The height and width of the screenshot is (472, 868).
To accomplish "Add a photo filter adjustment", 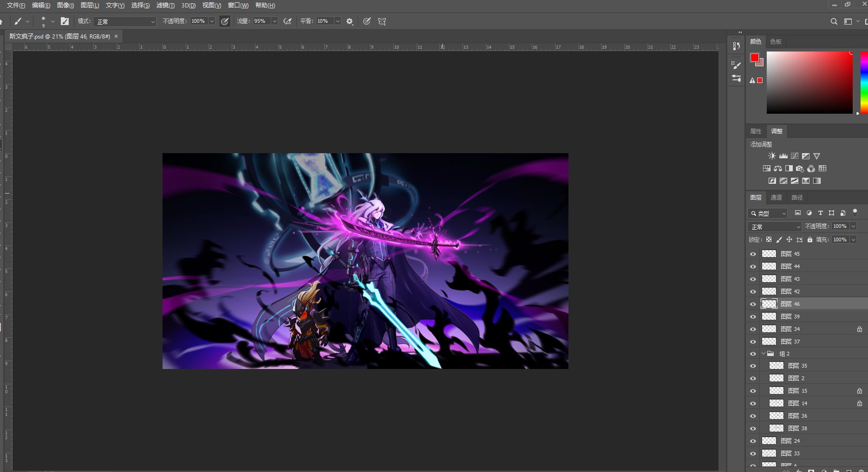I will (x=800, y=168).
